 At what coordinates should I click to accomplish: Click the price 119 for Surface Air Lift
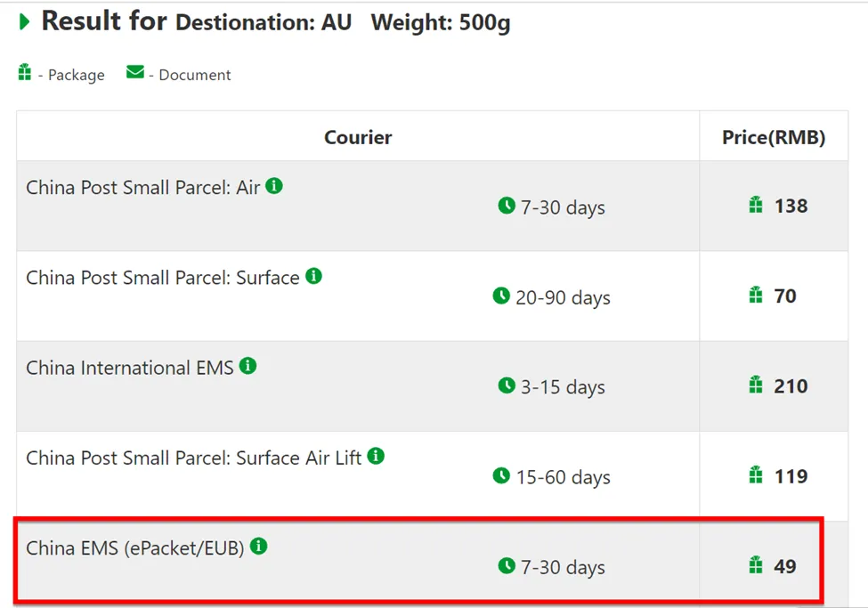[x=791, y=476]
